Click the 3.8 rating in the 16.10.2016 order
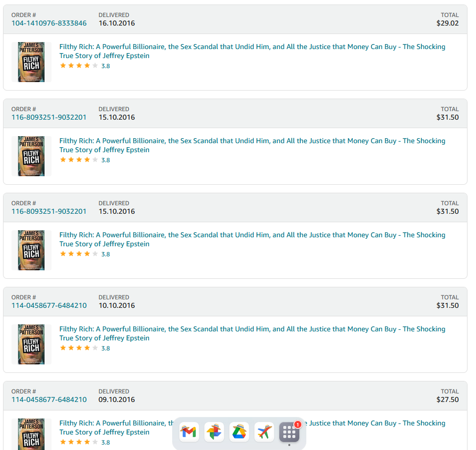The image size is (476, 450). click(x=105, y=66)
